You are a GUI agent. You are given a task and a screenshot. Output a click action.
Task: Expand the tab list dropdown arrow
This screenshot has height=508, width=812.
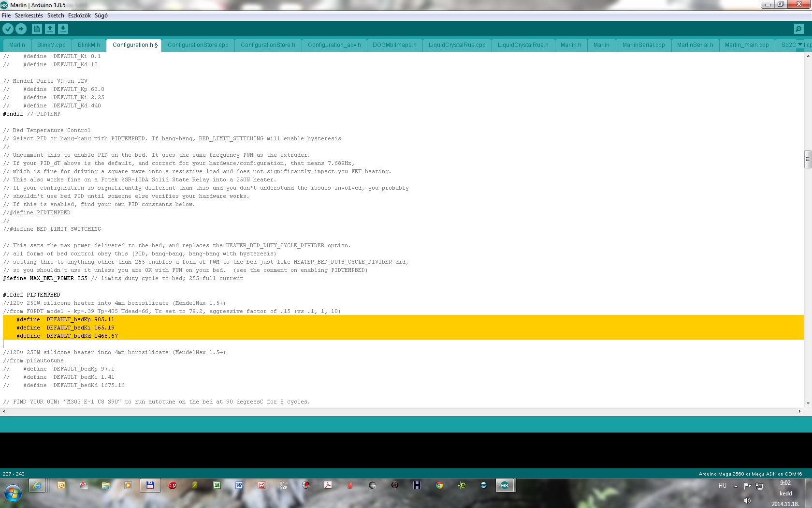pyautogui.click(x=800, y=45)
